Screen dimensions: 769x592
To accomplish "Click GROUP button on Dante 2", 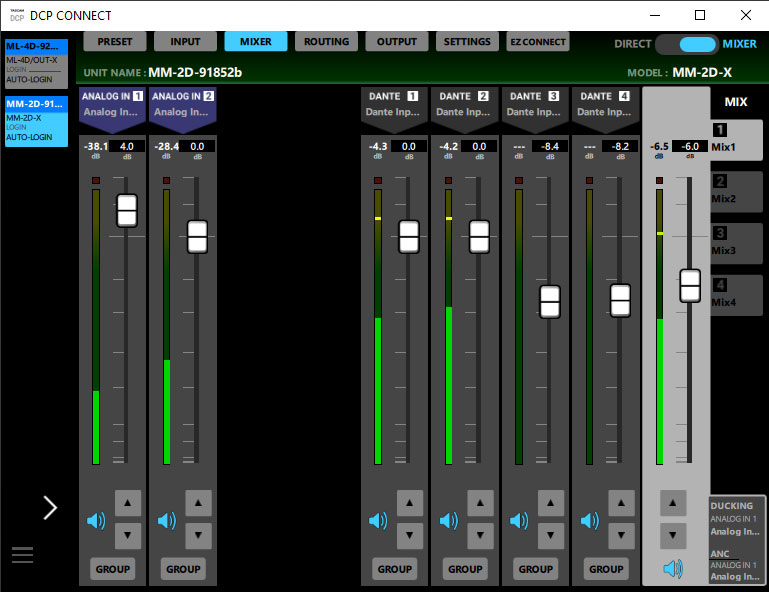I will (465, 569).
